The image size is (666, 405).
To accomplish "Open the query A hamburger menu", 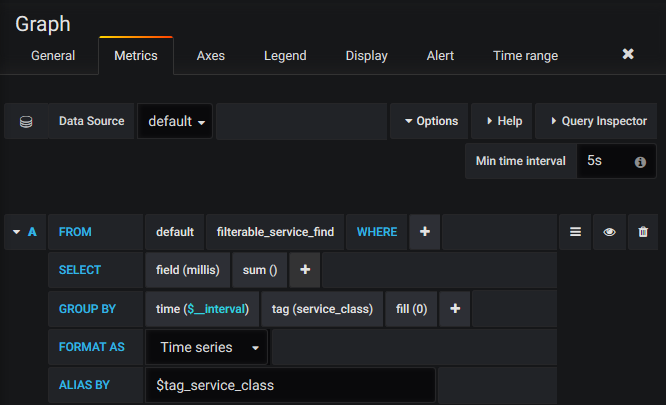I will (575, 231).
